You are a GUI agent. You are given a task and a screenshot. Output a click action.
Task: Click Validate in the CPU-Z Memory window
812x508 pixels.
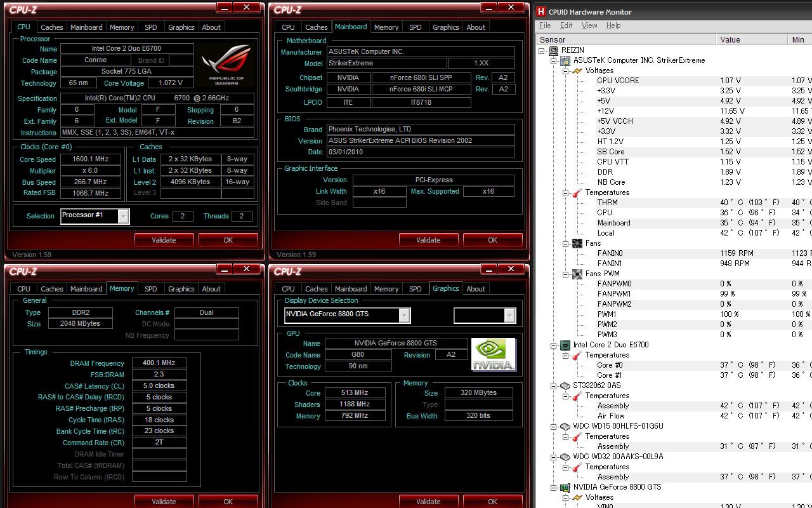pyautogui.click(x=164, y=502)
